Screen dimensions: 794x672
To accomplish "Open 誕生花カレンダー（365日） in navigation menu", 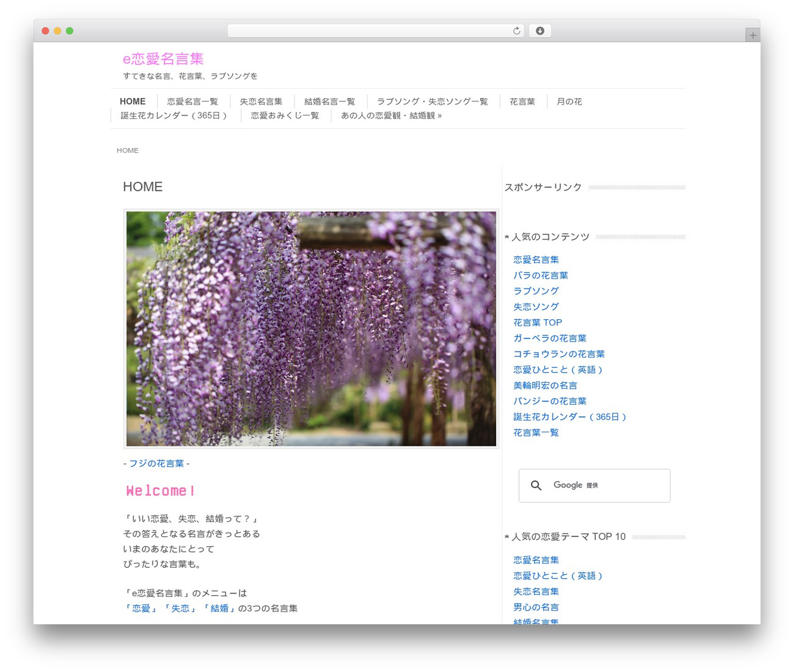I will [x=174, y=116].
